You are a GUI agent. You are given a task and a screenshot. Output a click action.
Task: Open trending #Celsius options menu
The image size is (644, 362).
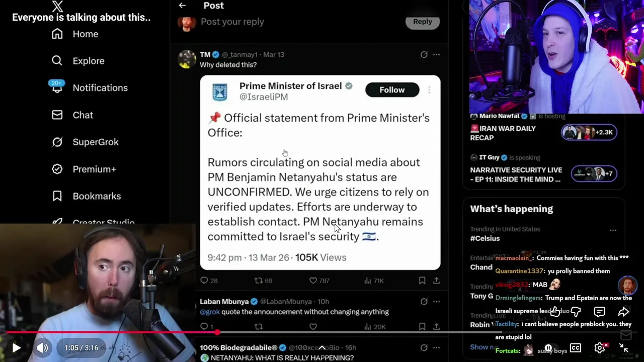click(x=613, y=230)
